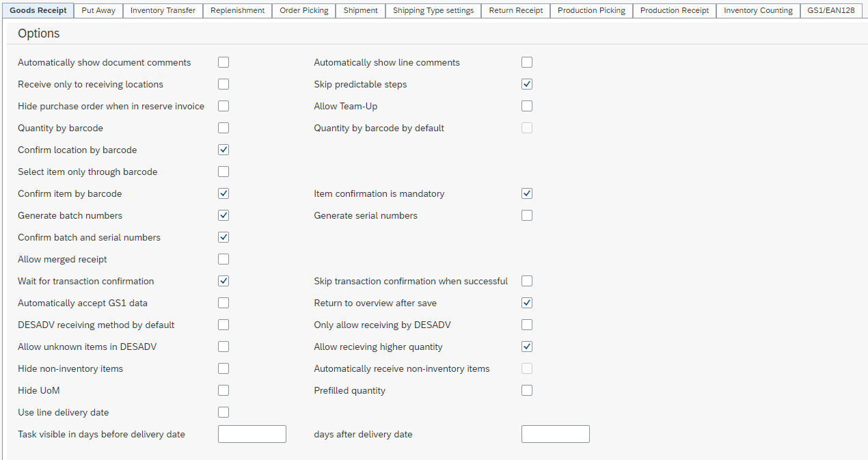868x460 pixels.
Task: Uncheck Item confirmation is mandatory
Action: click(527, 193)
